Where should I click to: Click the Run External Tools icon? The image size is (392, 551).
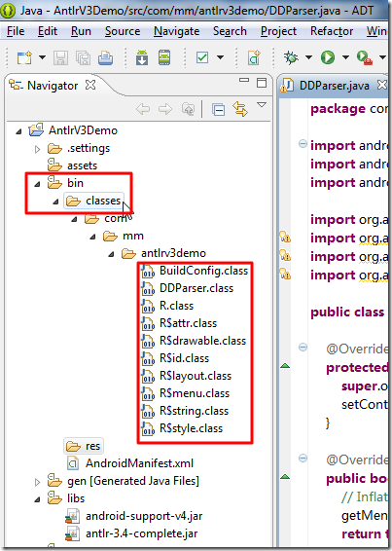365,57
